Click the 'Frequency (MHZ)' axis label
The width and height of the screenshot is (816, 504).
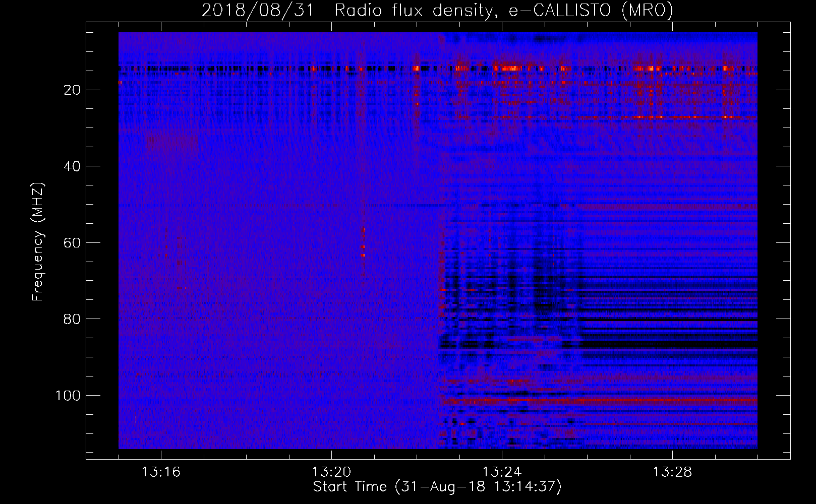[x=38, y=242]
